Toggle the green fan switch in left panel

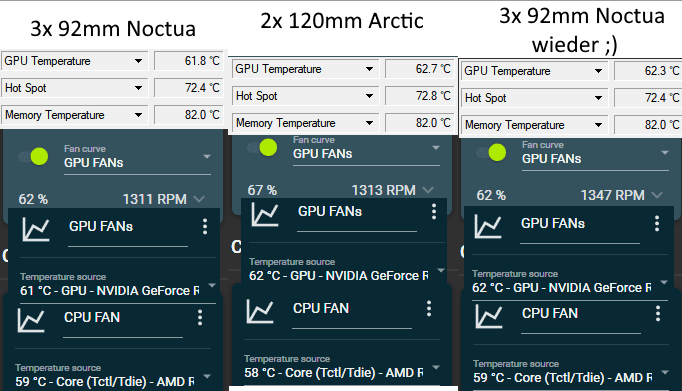point(34,157)
